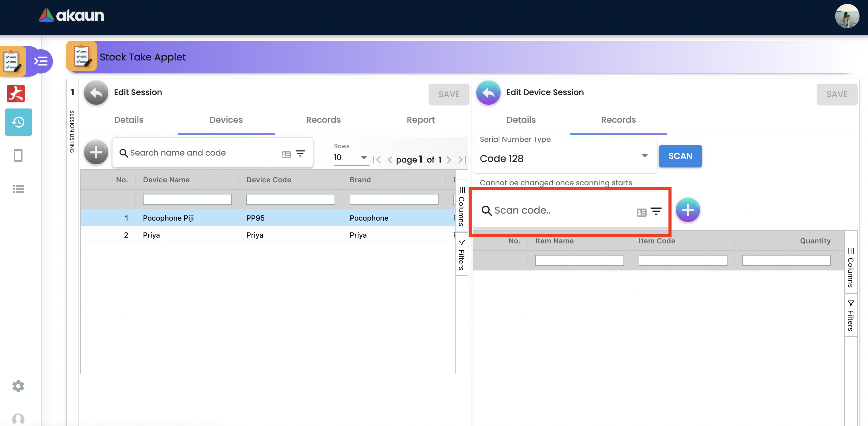Click the Device Name column filter field
The width and height of the screenshot is (868, 426).
tap(187, 199)
